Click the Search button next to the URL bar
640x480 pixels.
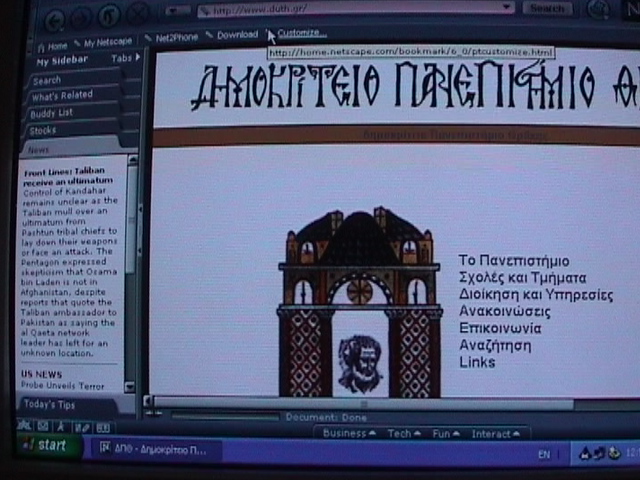[x=547, y=8]
